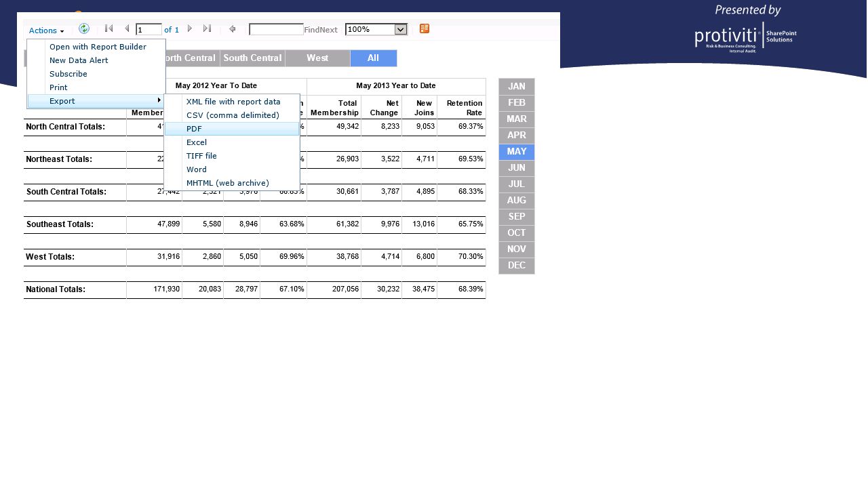Select the NOV month button
868x488 pixels.
point(517,249)
